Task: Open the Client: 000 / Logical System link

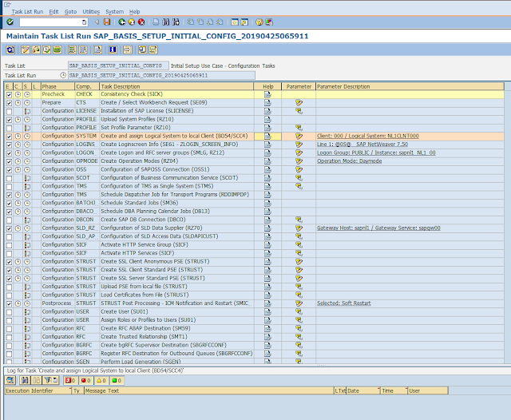Action: click(368, 136)
